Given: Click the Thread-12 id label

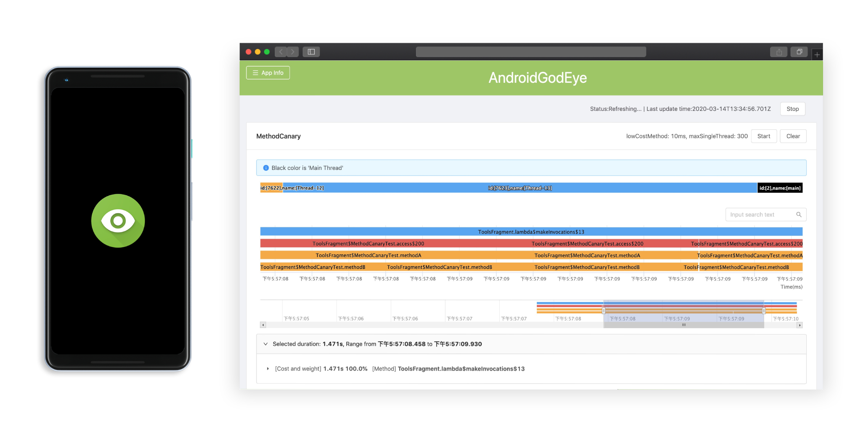Looking at the screenshot, I should tap(293, 188).
